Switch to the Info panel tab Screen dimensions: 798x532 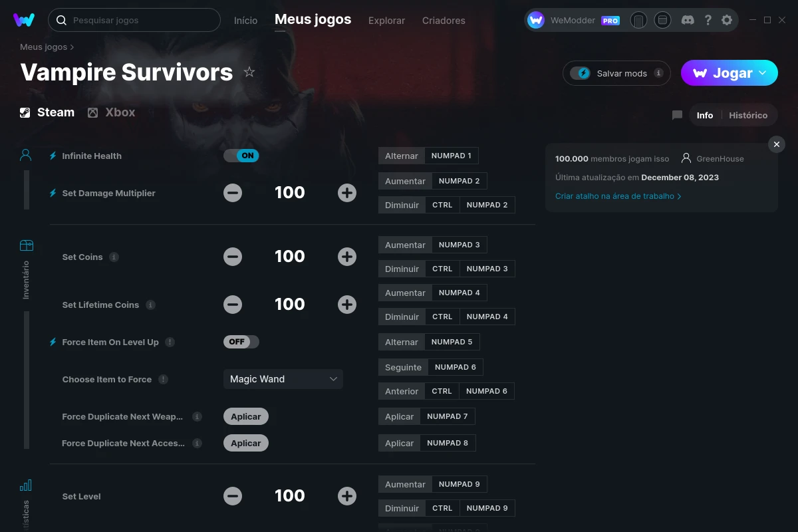click(x=705, y=115)
